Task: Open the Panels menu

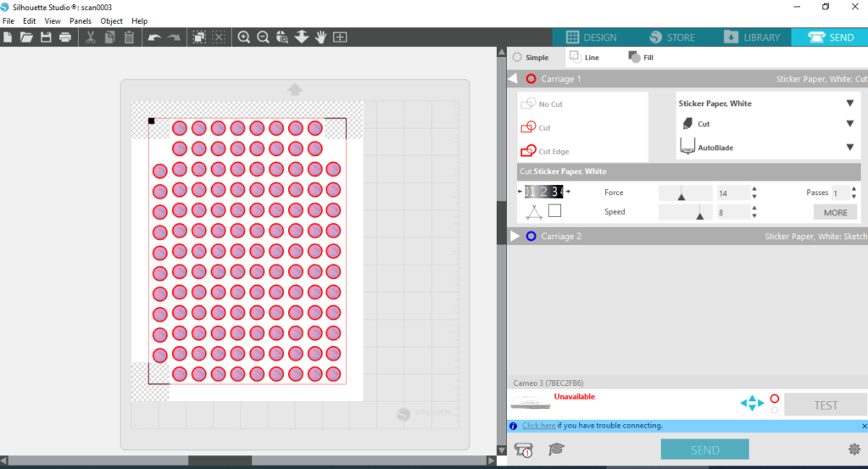Action: [81, 20]
